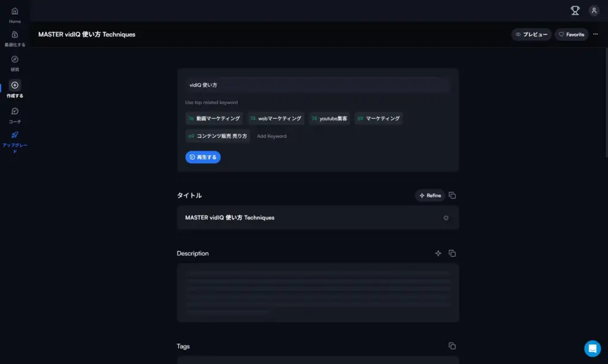
Task: Click the Refine button for title
Action: 430,195
